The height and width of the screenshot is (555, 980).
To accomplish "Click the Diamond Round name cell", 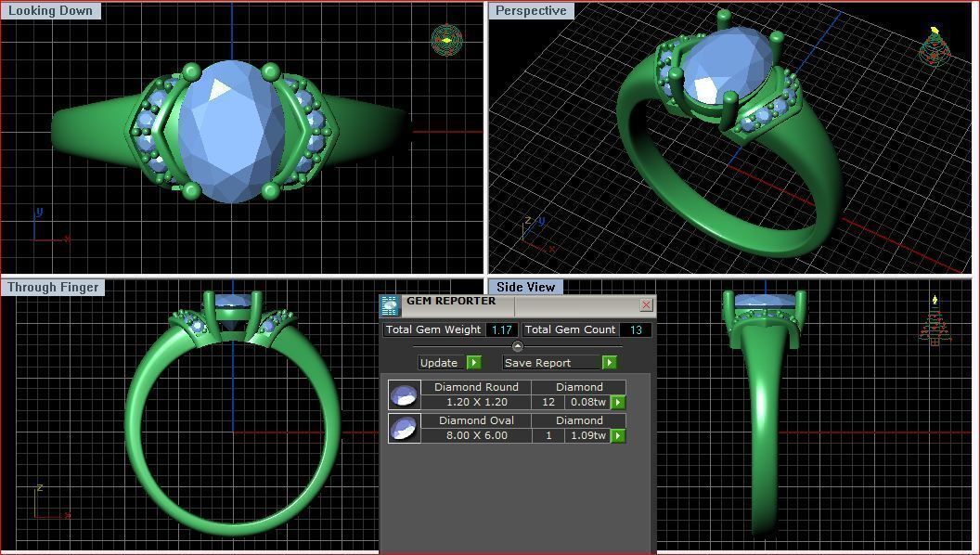I will point(476,387).
